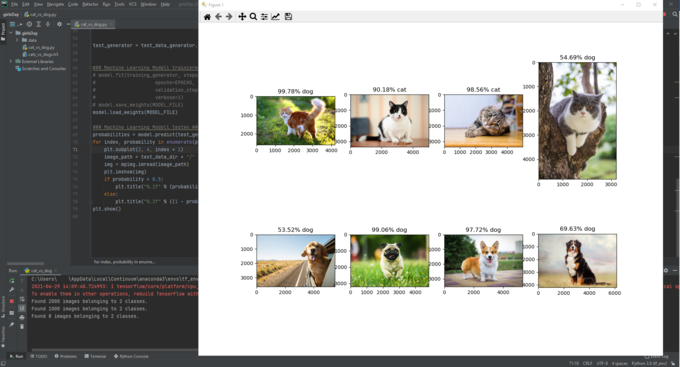This screenshot has width=680, height=367.
Task: Toggle soft-wrap in Run console
Action: coord(22,299)
